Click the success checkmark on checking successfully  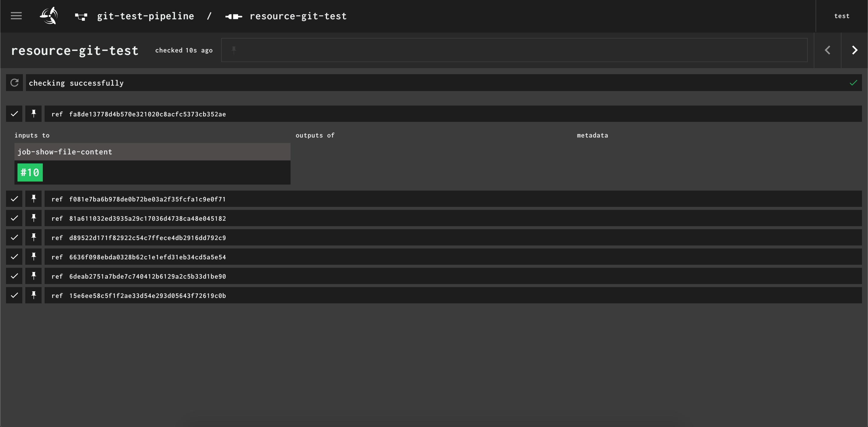click(x=853, y=83)
